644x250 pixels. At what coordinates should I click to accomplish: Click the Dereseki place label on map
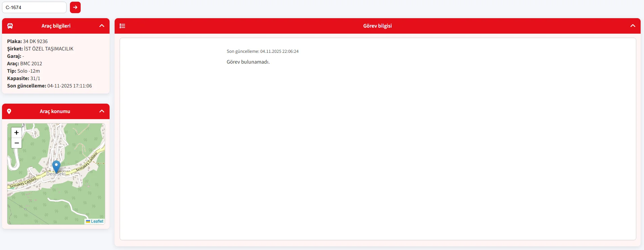[x=56, y=174]
